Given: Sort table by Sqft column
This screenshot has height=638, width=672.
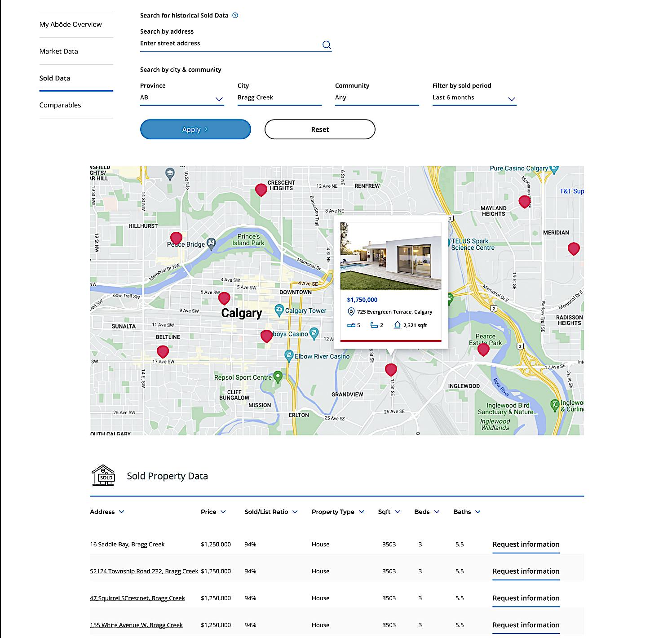Looking at the screenshot, I should tap(389, 512).
